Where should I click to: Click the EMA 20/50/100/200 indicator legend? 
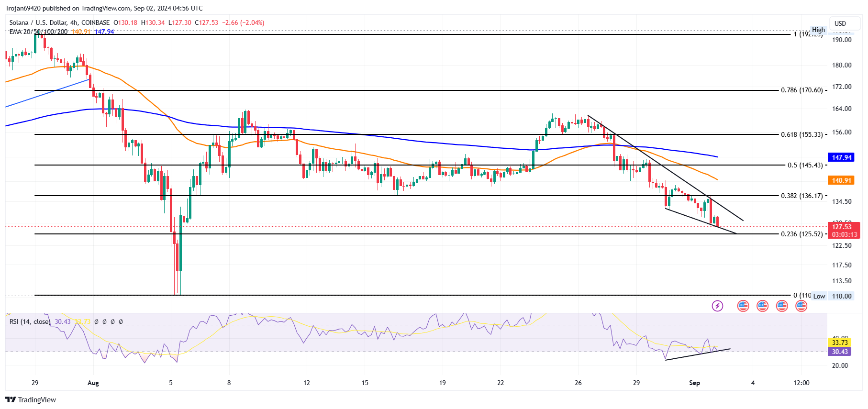[38, 32]
